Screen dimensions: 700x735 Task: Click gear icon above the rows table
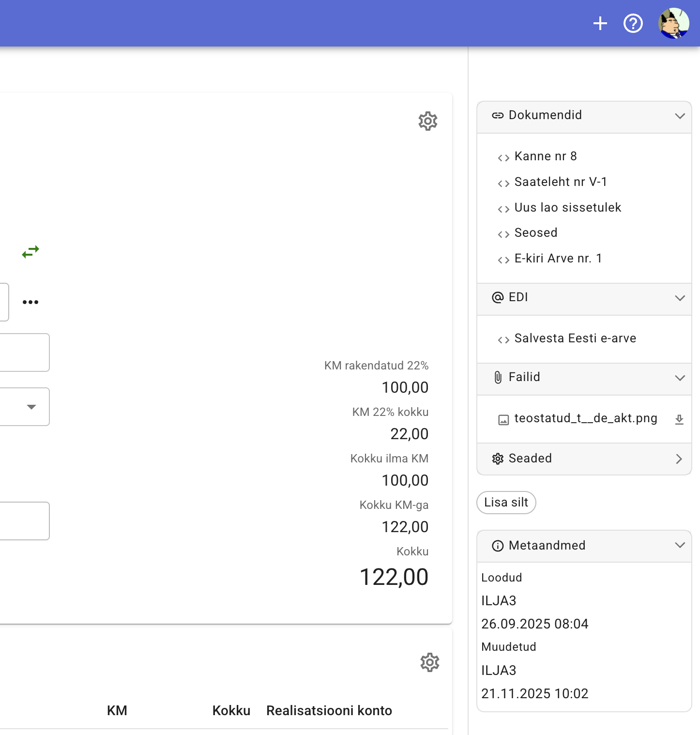coord(429,662)
